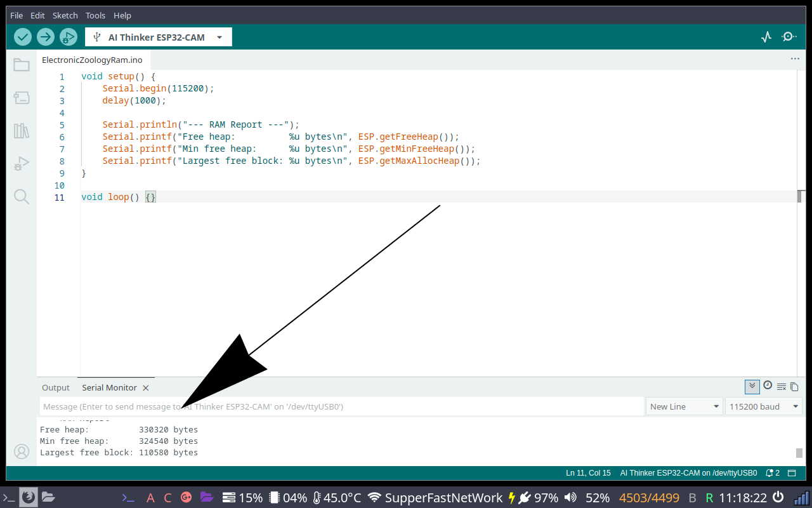Image resolution: width=812 pixels, height=508 pixels.
Task: Click the volume speaker icon in taskbar
Action: pos(570,498)
